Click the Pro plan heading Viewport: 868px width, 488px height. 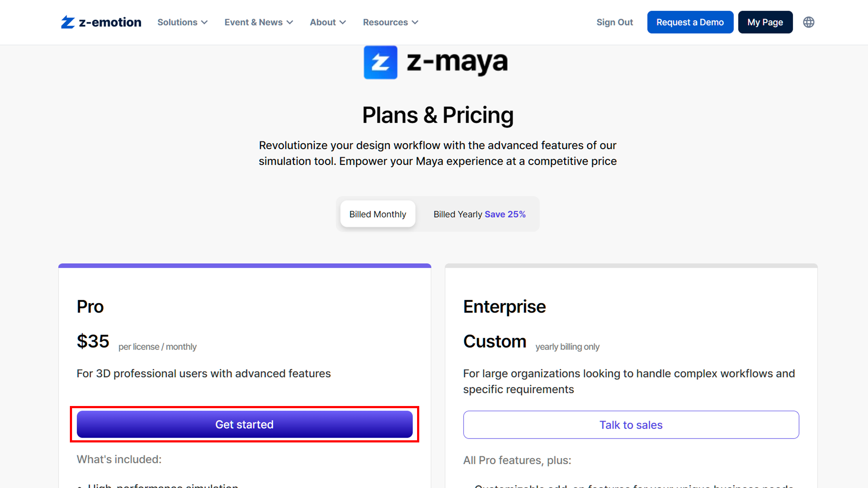tap(90, 307)
